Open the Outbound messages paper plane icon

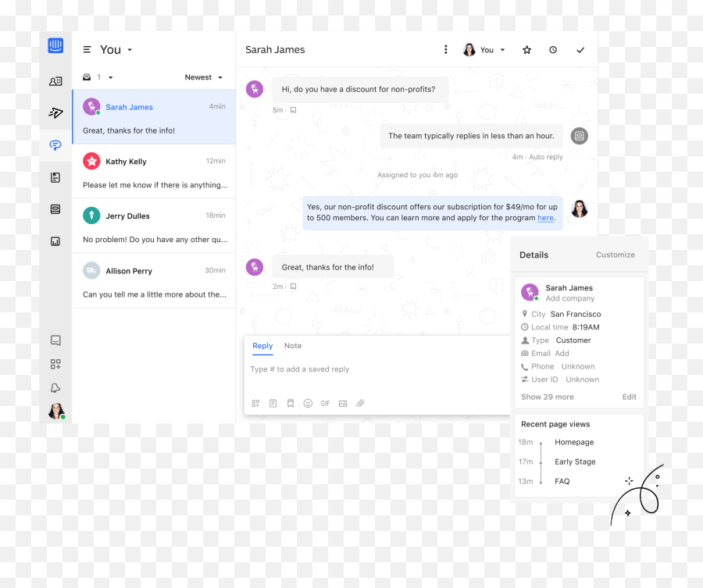pos(55,113)
